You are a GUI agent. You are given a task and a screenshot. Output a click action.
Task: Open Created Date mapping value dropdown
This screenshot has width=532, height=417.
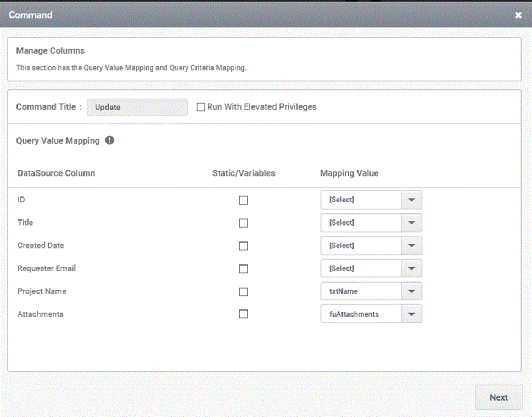coord(371,245)
